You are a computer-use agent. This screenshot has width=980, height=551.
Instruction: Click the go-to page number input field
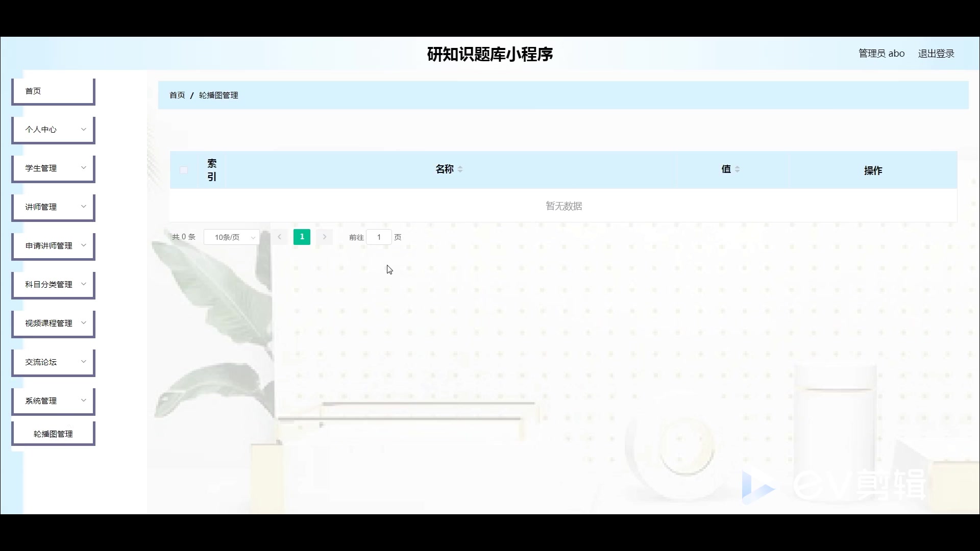point(379,237)
